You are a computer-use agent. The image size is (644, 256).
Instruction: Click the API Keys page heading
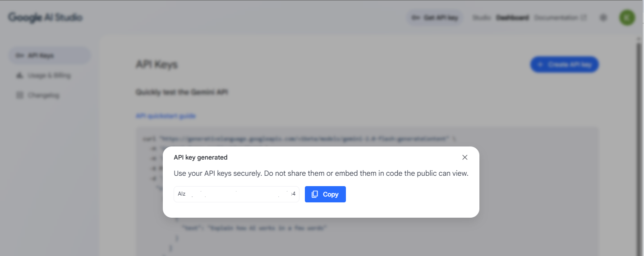tap(156, 64)
